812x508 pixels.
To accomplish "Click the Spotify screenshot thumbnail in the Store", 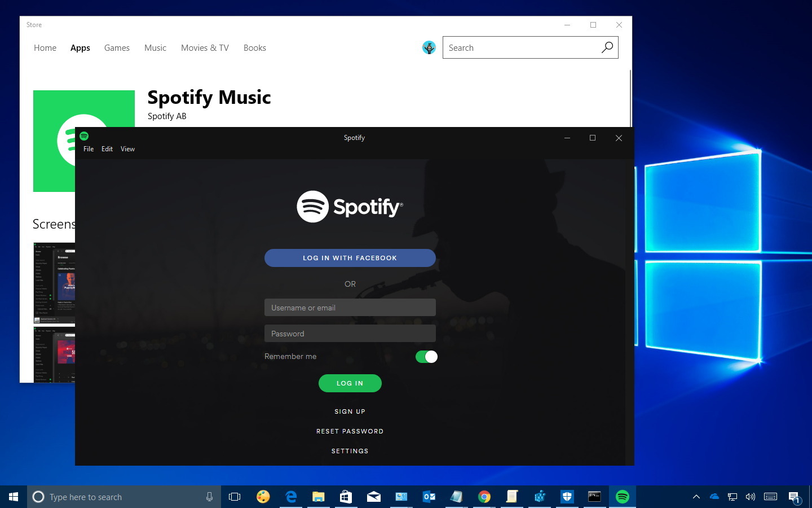I will 54,282.
